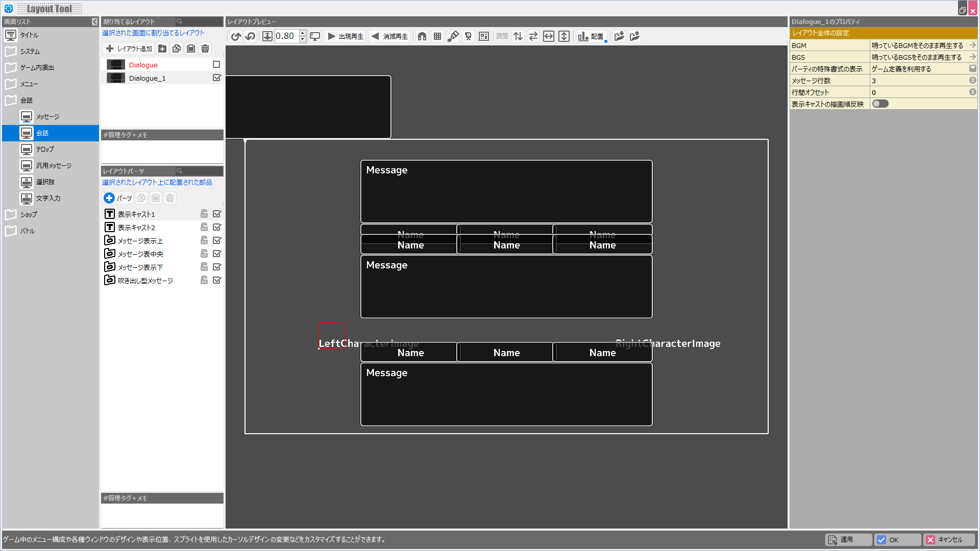The width and height of the screenshot is (980, 551).
Task: Delete layout with trash icon
Action: (205, 48)
